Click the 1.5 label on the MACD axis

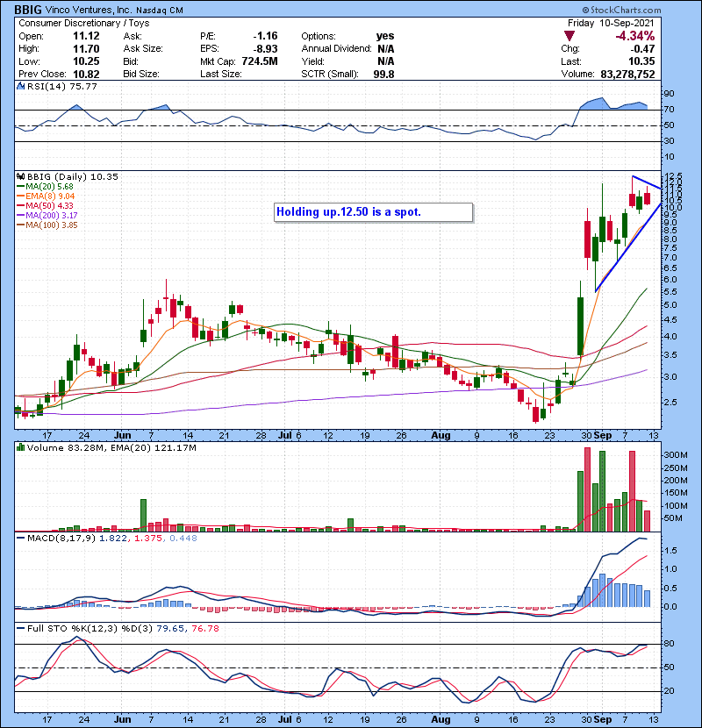[670, 551]
